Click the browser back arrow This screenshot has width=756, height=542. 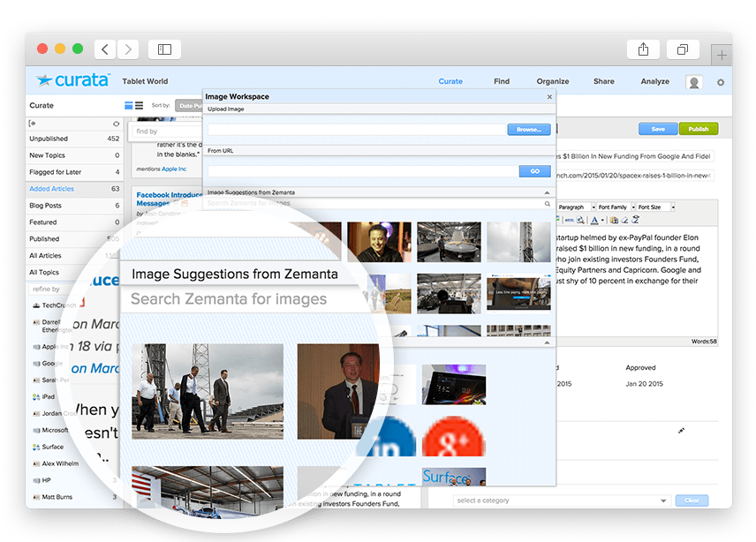pyautogui.click(x=105, y=49)
